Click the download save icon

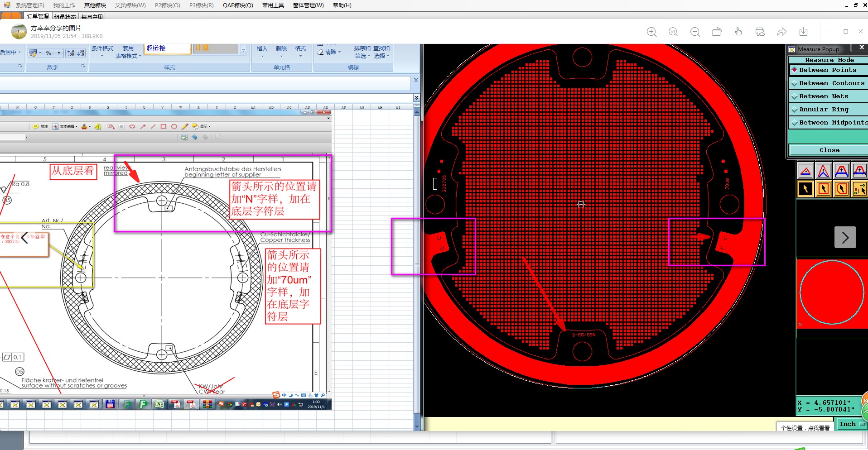804,32
